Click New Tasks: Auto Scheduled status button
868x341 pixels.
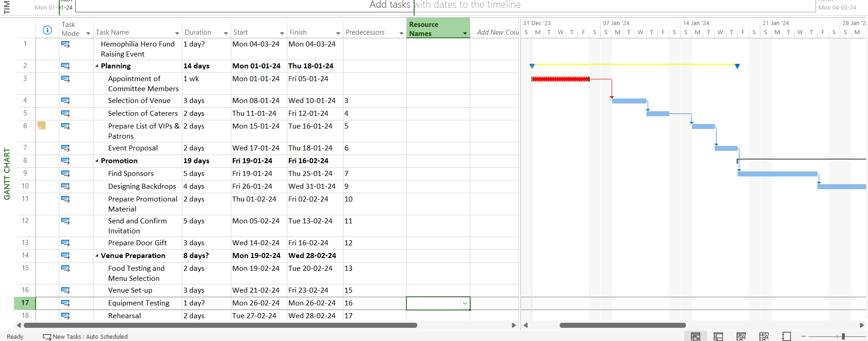(x=85, y=337)
